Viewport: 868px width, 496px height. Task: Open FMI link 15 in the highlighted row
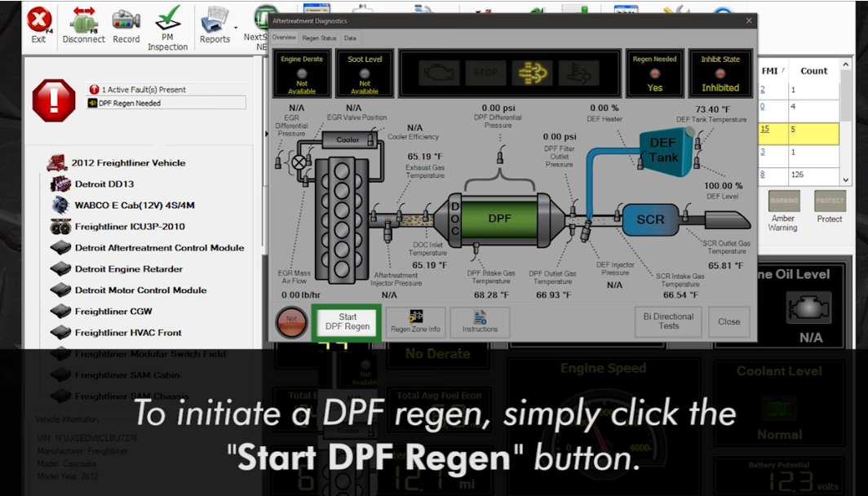pos(764,129)
